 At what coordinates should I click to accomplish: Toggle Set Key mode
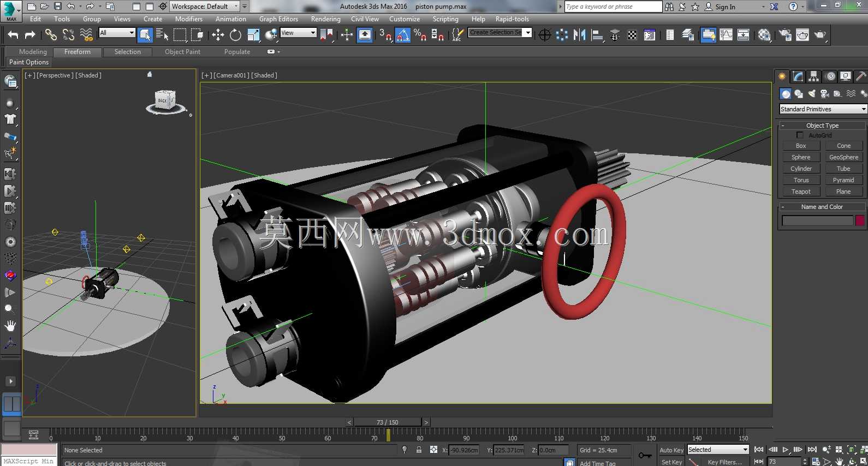671,462
